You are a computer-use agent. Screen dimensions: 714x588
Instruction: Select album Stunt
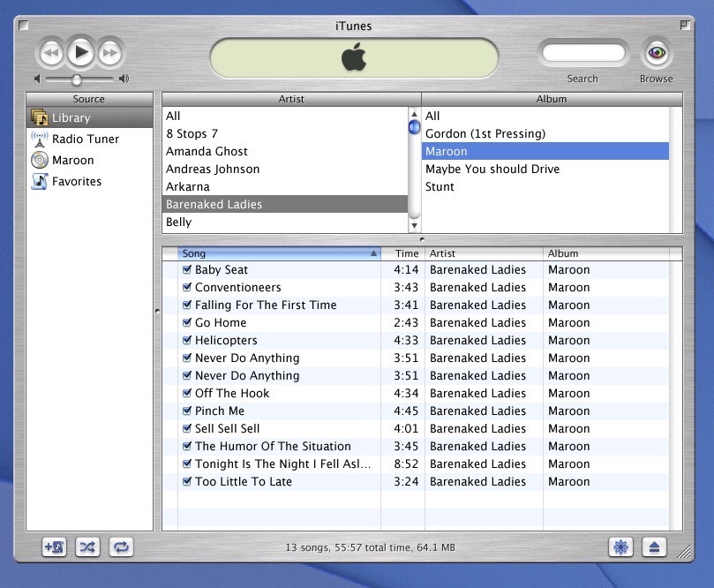click(545, 187)
